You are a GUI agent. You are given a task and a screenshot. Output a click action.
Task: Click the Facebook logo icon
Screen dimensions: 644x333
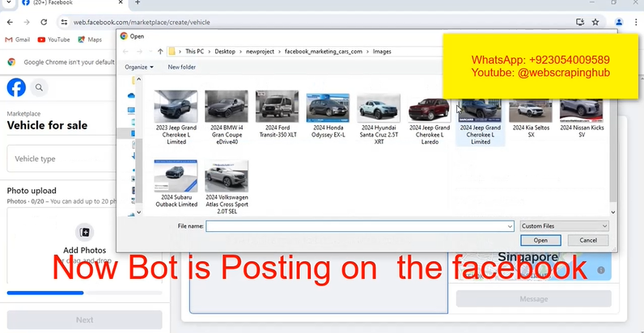coord(16,87)
